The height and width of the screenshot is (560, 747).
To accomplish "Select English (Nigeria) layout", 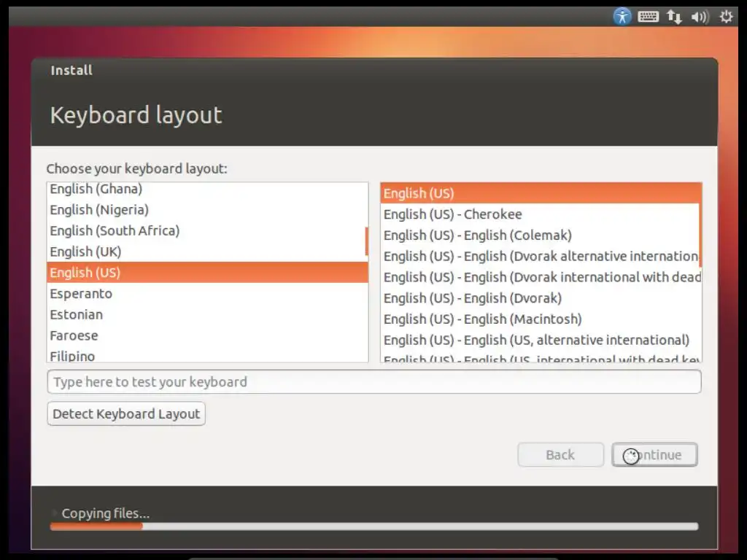I will point(207,209).
